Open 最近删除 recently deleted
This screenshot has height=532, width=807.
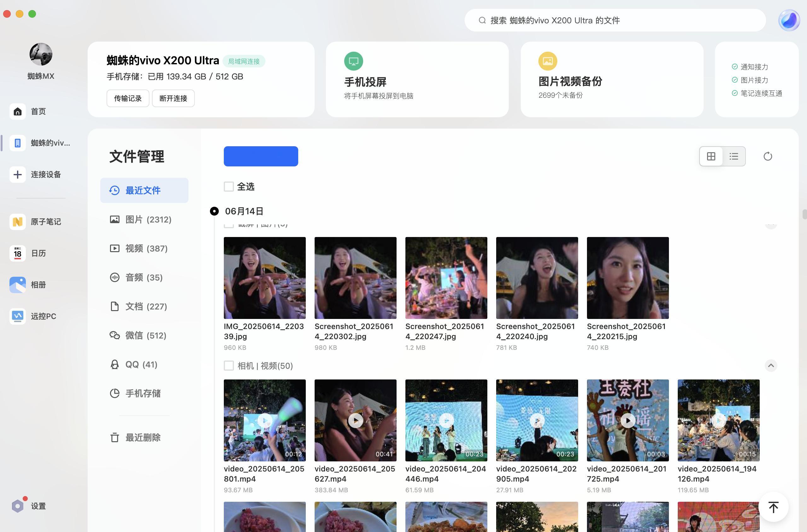pos(144,438)
